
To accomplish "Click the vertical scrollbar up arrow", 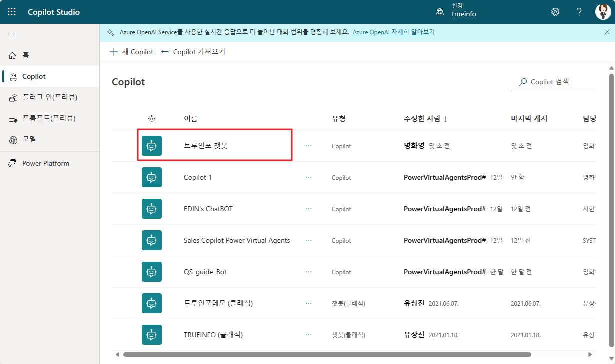I will point(611,68).
